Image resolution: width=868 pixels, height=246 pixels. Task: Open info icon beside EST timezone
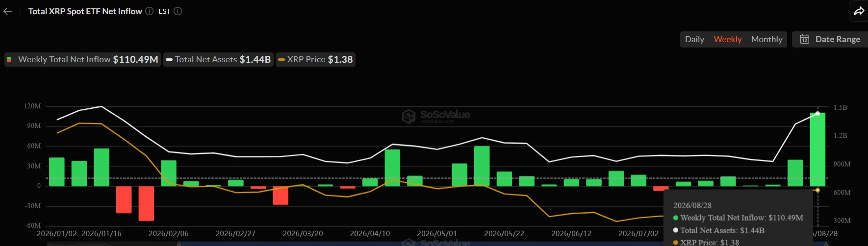pos(178,11)
